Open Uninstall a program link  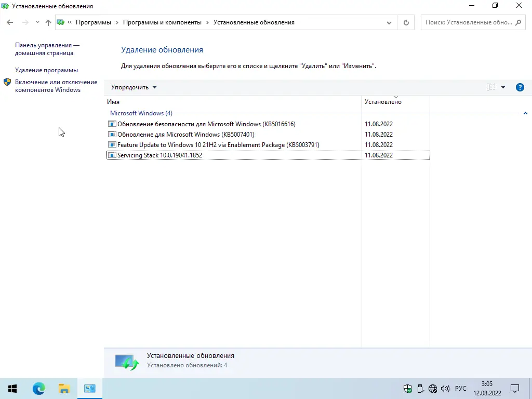pos(46,70)
